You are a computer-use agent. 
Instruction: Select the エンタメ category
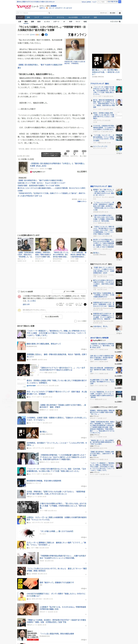pyautogui.click(x=47, y=21)
